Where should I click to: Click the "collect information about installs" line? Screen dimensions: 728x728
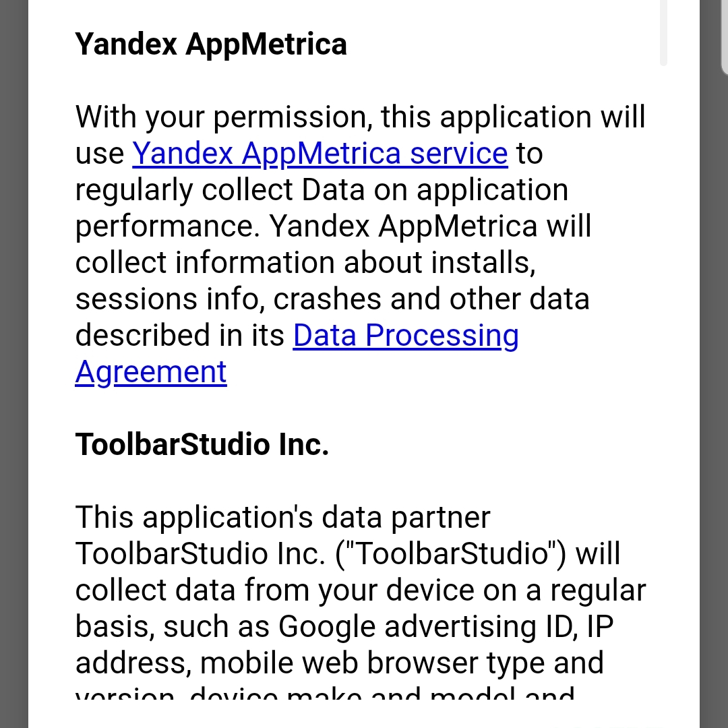(305, 262)
